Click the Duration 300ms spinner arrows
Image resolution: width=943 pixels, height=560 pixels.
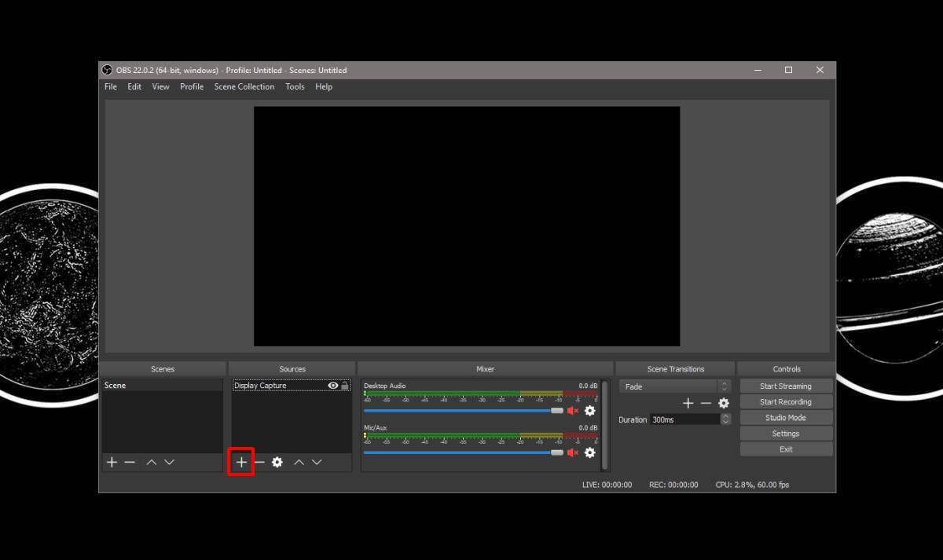pos(725,419)
